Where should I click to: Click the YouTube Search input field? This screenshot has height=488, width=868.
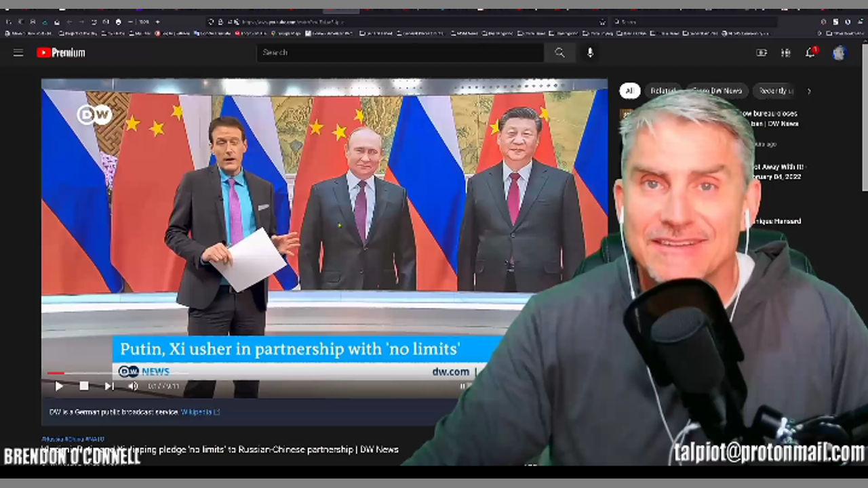click(x=400, y=53)
